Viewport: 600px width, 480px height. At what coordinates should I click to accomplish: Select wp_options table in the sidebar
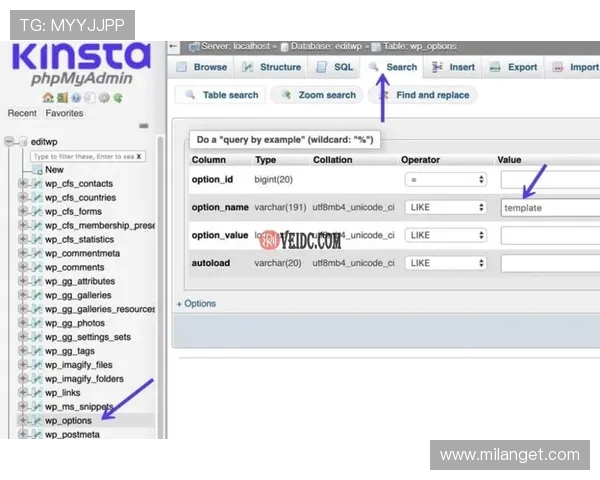coord(68,421)
